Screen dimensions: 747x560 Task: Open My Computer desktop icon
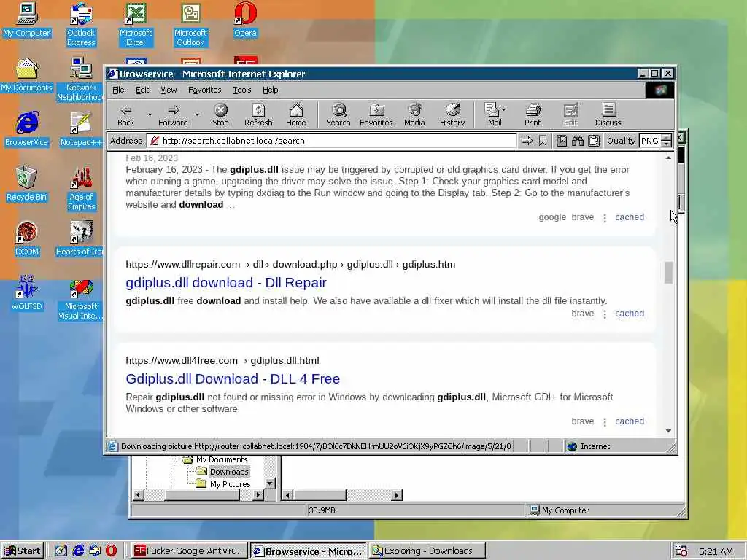pyautogui.click(x=26, y=20)
